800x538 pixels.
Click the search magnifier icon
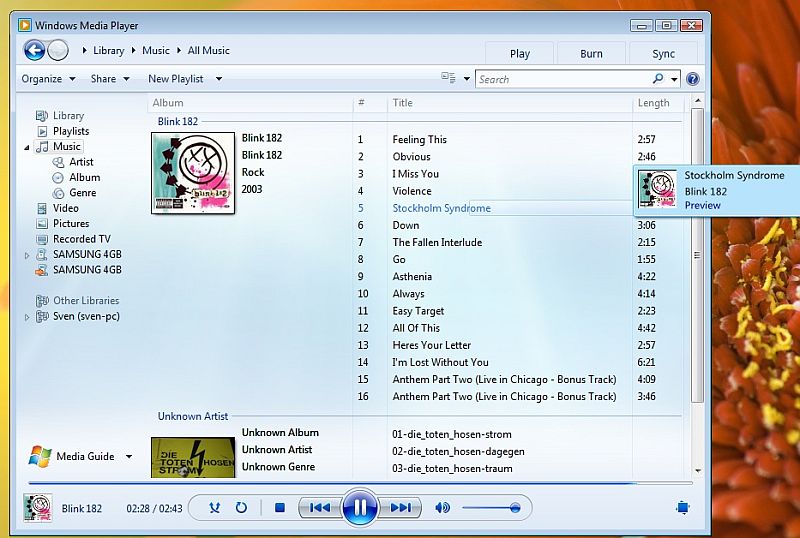(x=658, y=79)
